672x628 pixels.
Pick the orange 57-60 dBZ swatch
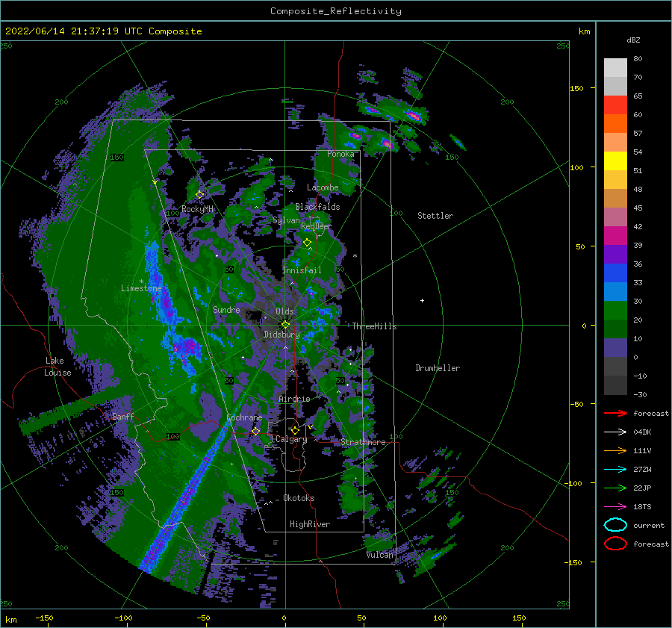615,124
